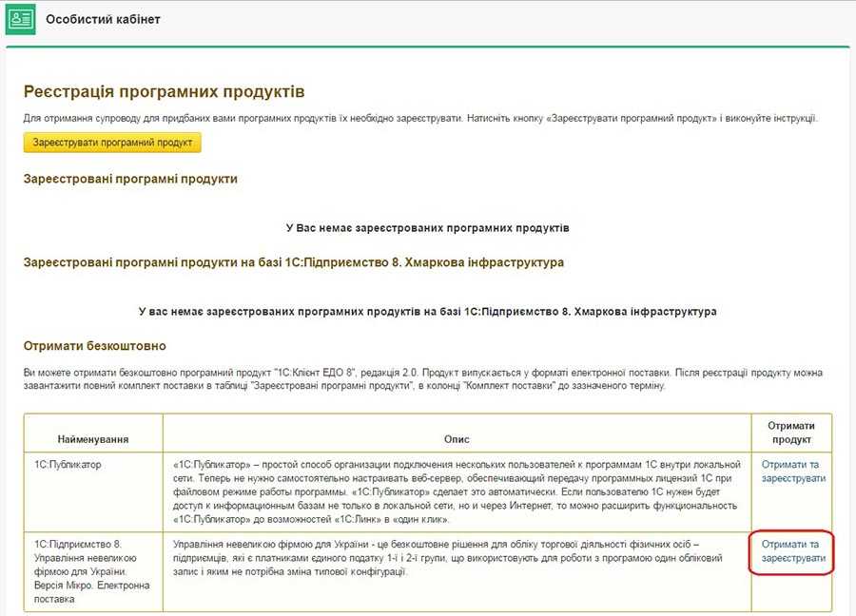Click the message "У вас немає зареєстрованих... Хмаркова інфраструктура"
856x616 pixels.
coord(427,312)
